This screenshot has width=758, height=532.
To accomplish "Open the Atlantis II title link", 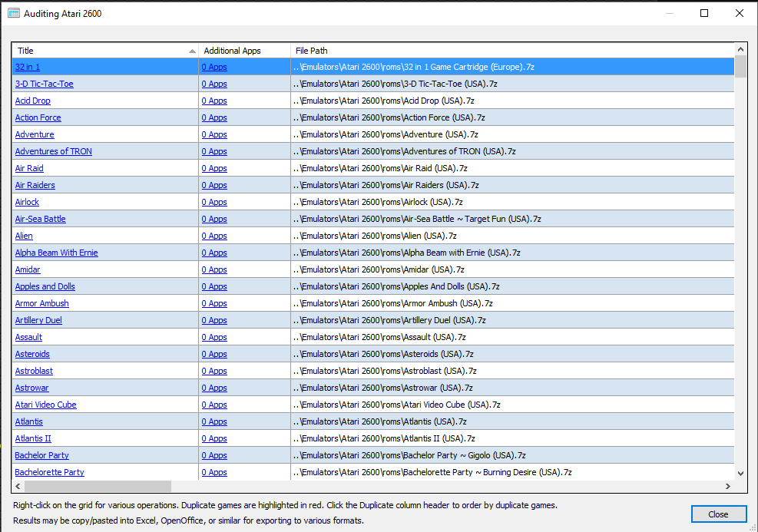I will click(x=33, y=439).
